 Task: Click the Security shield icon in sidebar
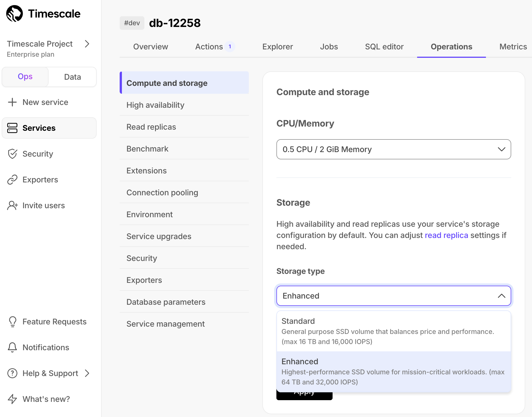click(x=12, y=154)
